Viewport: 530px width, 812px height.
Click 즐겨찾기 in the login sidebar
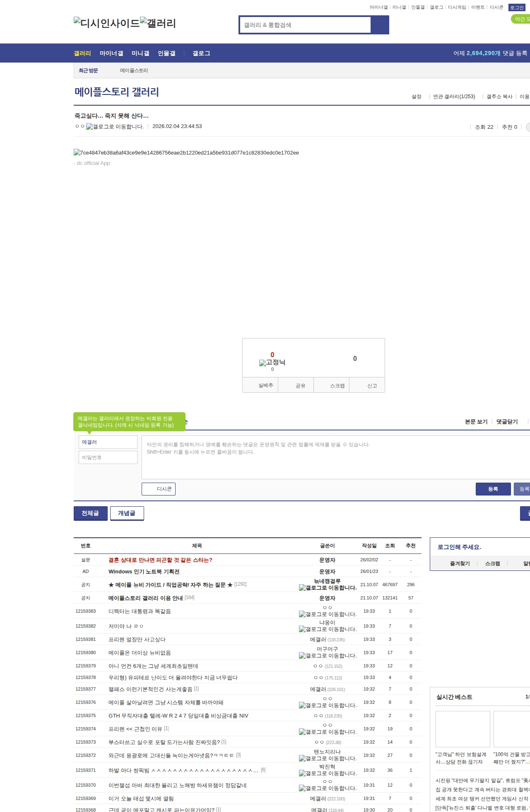pyautogui.click(x=460, y=563)
